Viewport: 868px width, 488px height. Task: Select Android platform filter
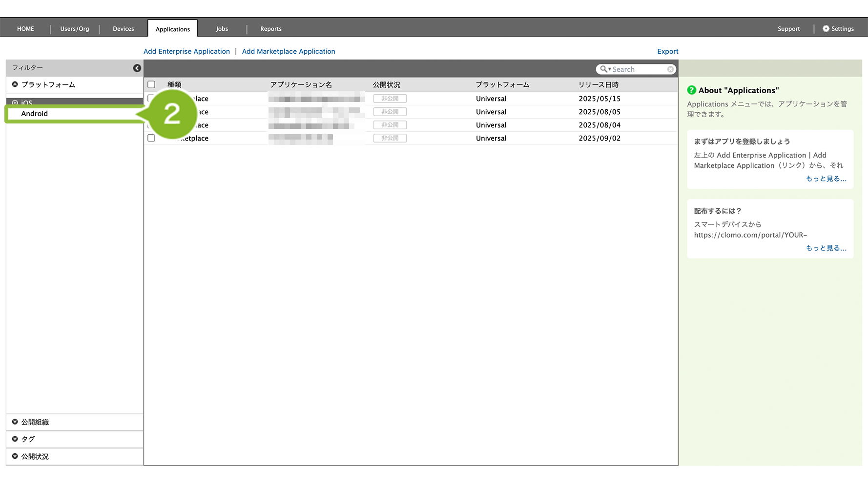[x=35, y=114]
